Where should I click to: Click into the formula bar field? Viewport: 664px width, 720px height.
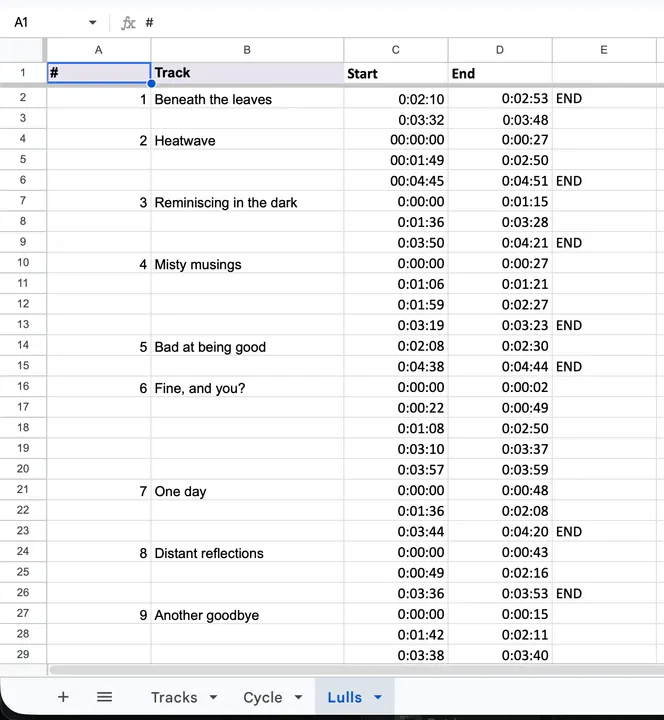coord(404,22)
